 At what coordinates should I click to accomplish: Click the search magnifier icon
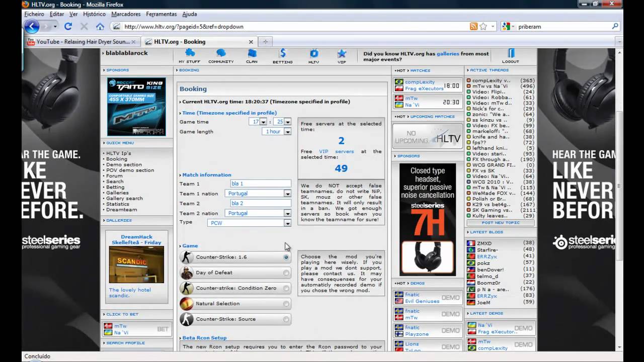615,27
